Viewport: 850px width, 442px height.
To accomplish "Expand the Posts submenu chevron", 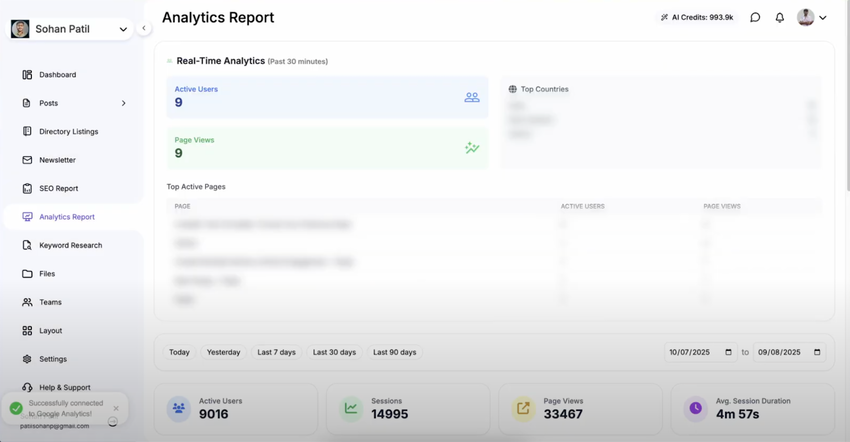I will click(x=123, y=103).
